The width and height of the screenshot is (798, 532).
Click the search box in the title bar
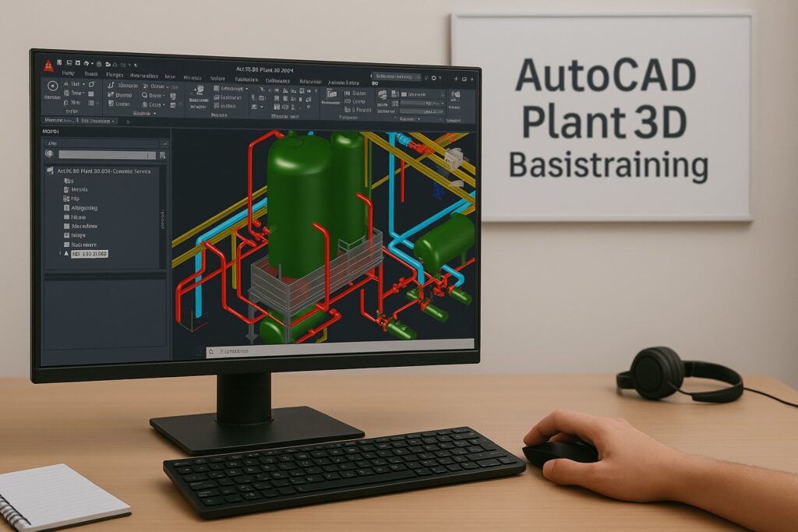pyautogui.click(x=397, y=77)
